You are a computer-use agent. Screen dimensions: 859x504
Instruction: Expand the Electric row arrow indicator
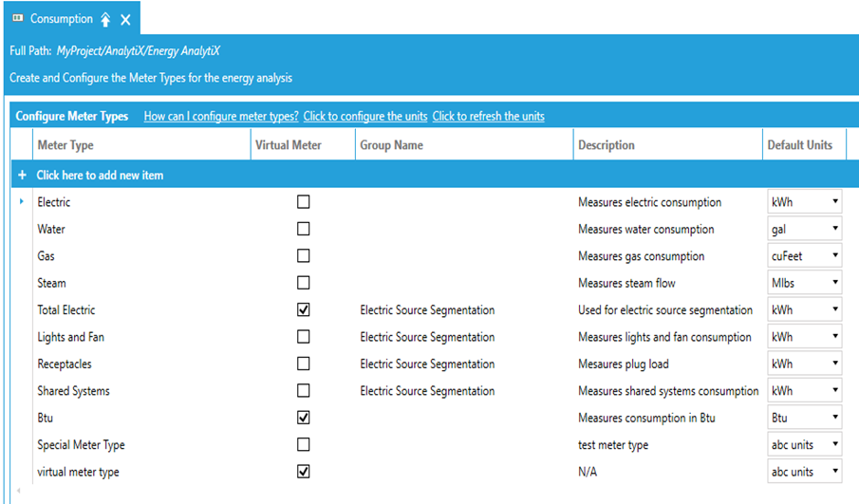tap(22, 202)
